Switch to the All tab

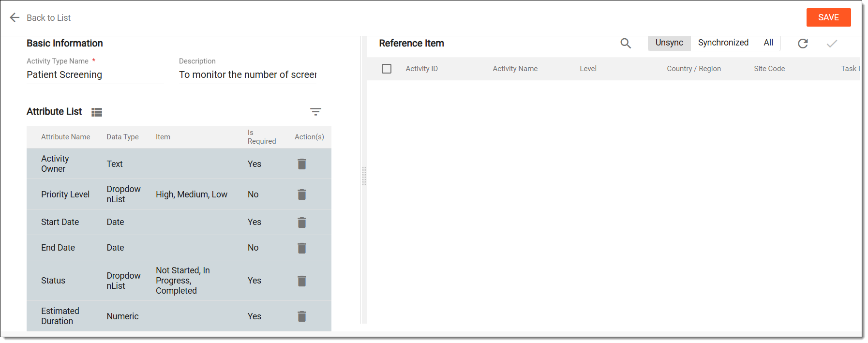(x=768, y=43)
